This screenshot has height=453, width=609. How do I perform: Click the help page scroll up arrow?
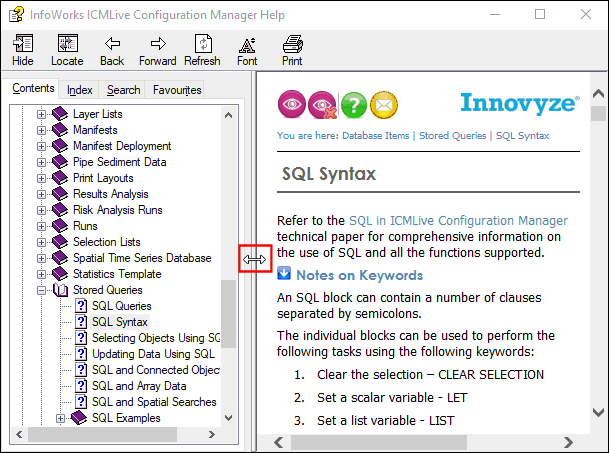[598, 94]
